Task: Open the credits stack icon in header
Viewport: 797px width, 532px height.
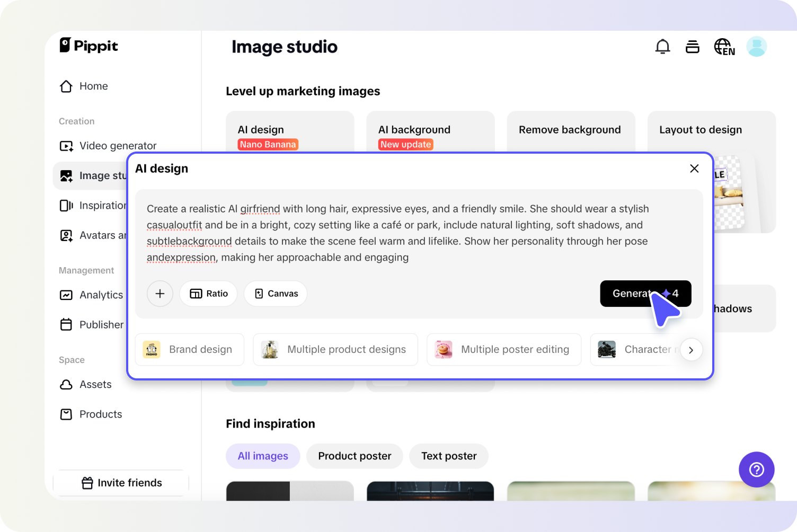Action: click(692, 47)
